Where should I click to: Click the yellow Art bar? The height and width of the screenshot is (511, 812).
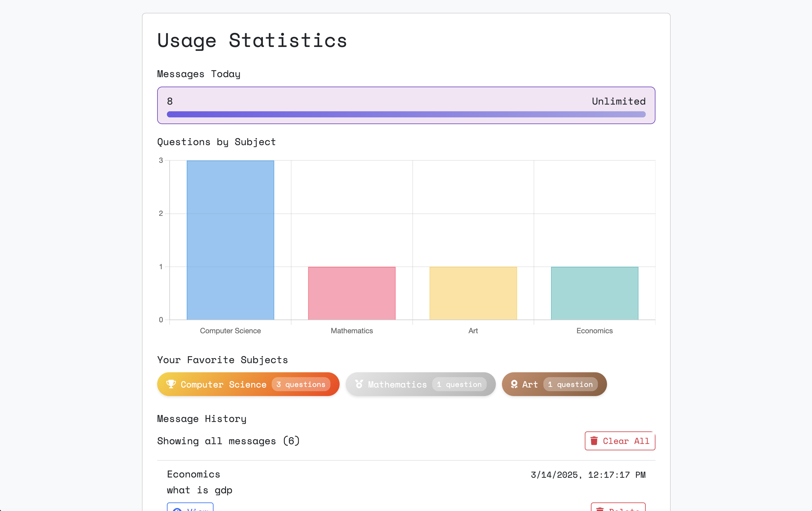[473, 293]
